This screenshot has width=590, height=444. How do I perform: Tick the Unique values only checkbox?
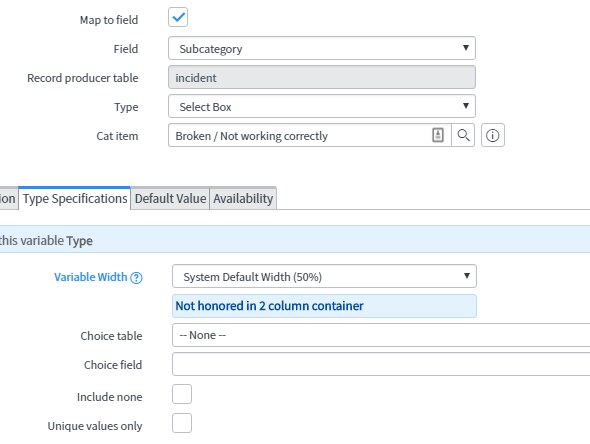[x=182, y=423]
